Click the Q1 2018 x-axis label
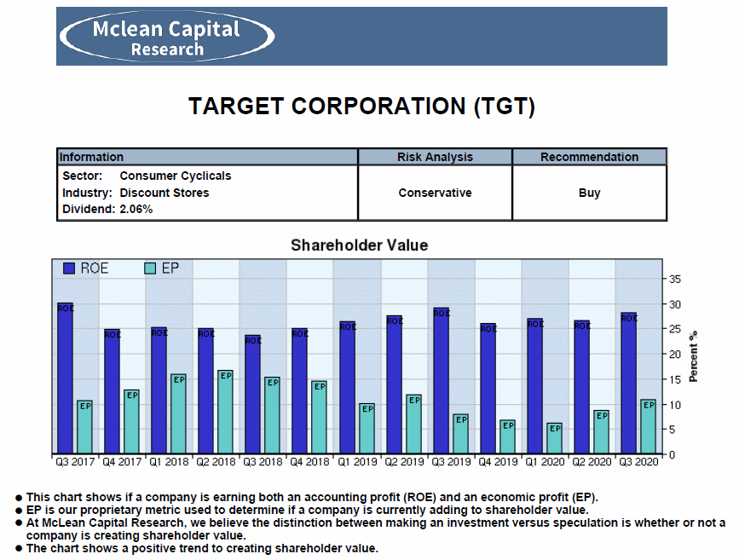 tap(169, 462)
